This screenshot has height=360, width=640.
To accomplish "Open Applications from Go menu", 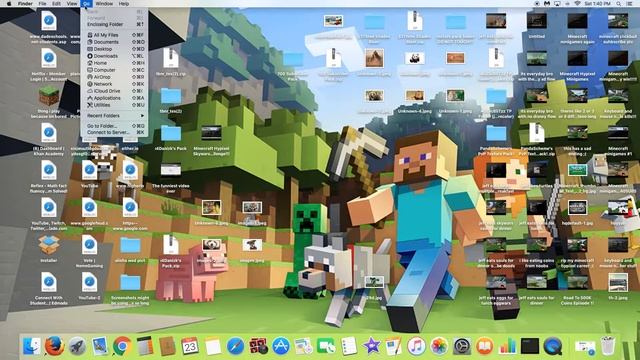I will [x=114, y=98].
